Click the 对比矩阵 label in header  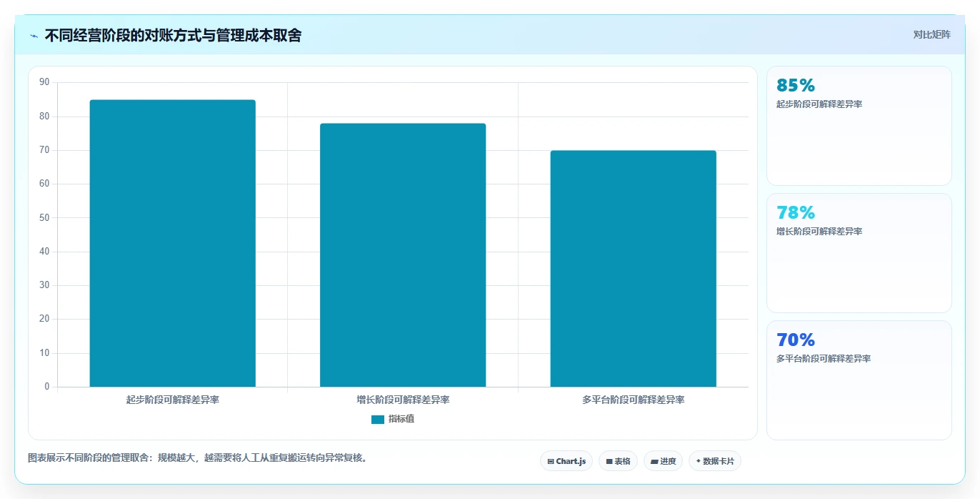pyautogui.click(x=931, y=34)
